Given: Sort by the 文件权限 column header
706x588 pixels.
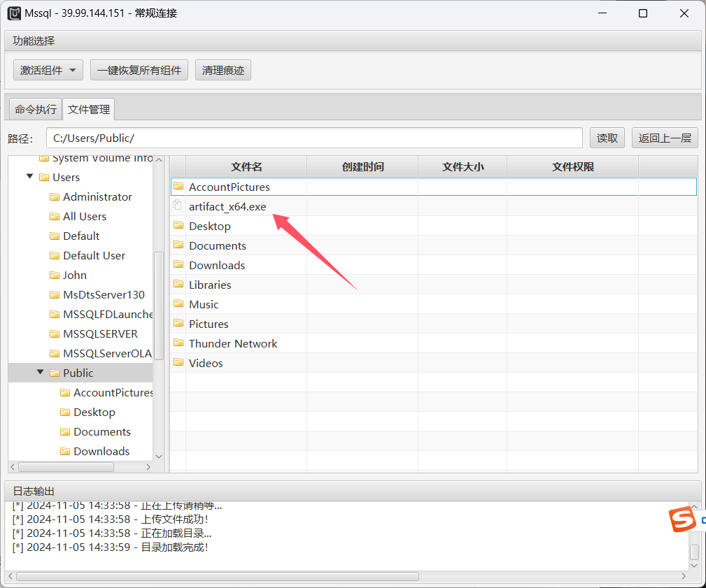Looking at the screenshot, I should tap(573, 167).
